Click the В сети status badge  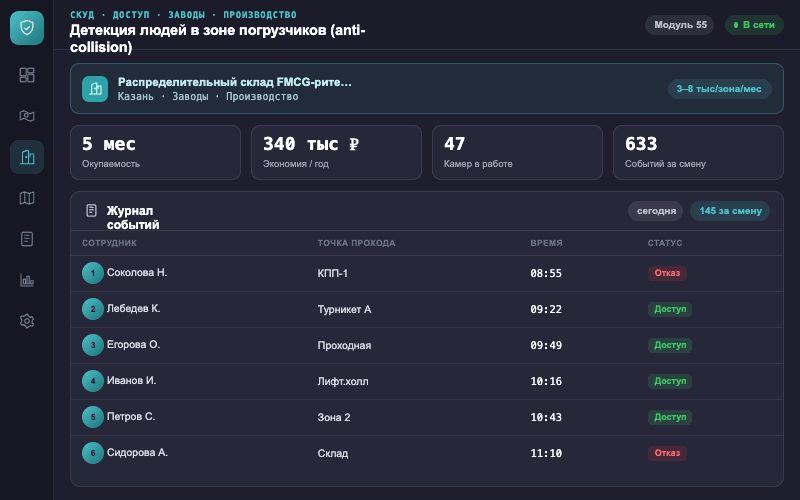pos(754,24)
